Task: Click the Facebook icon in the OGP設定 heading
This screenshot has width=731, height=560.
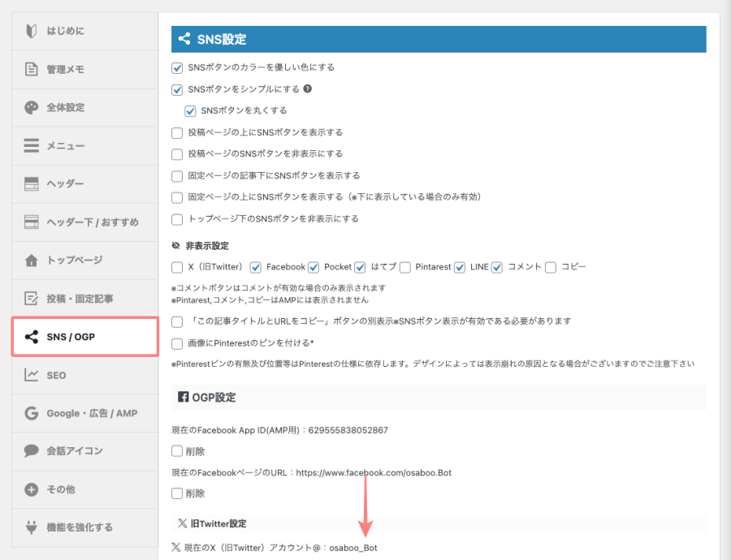Action: point(184,397)
